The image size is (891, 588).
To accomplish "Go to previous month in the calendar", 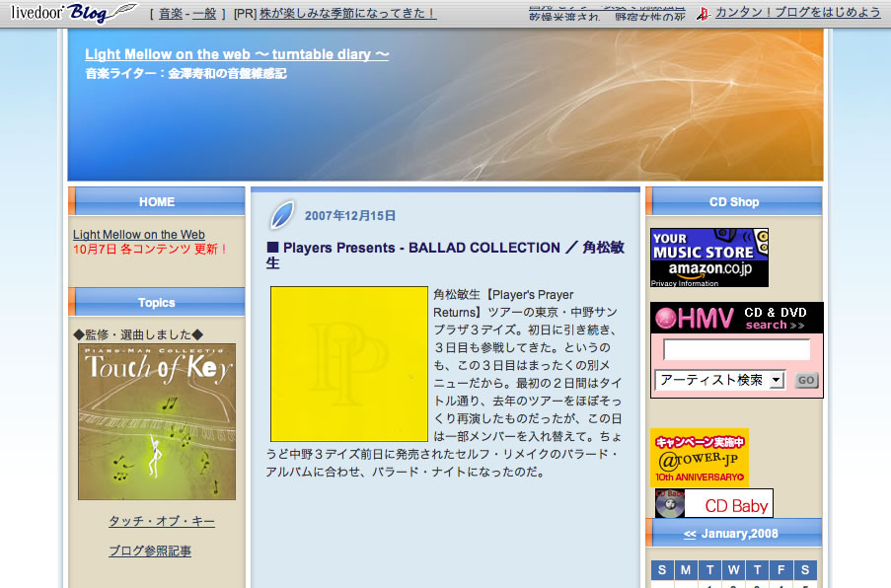I will point(690,534).
